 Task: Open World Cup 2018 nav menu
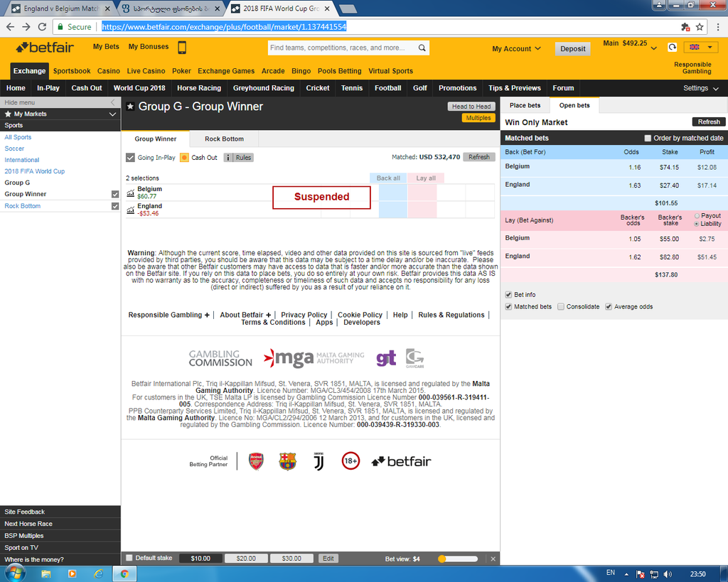[x=139, y=88]
